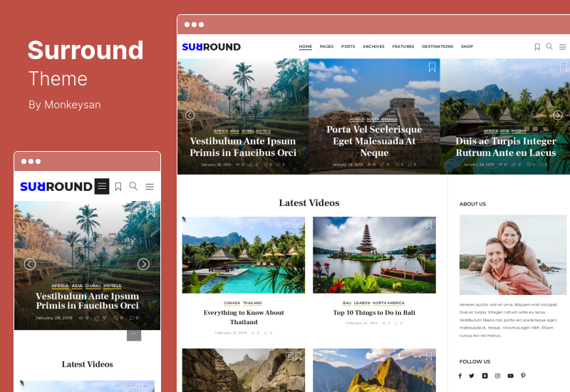
Task: Open hamburger menu in mobile preview header
Action: pyautogui.click(x=150, y=187)
